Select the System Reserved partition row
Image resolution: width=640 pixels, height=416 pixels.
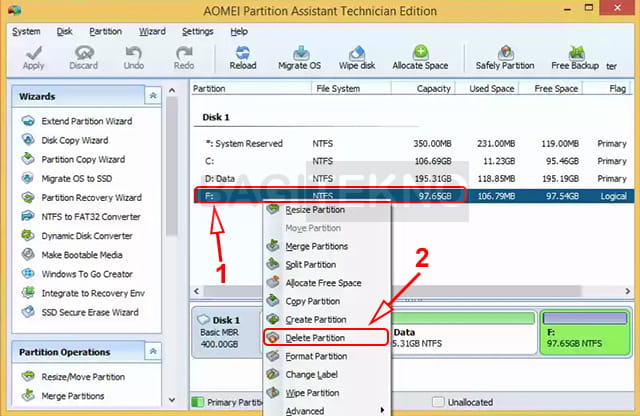tap(412, 144)
